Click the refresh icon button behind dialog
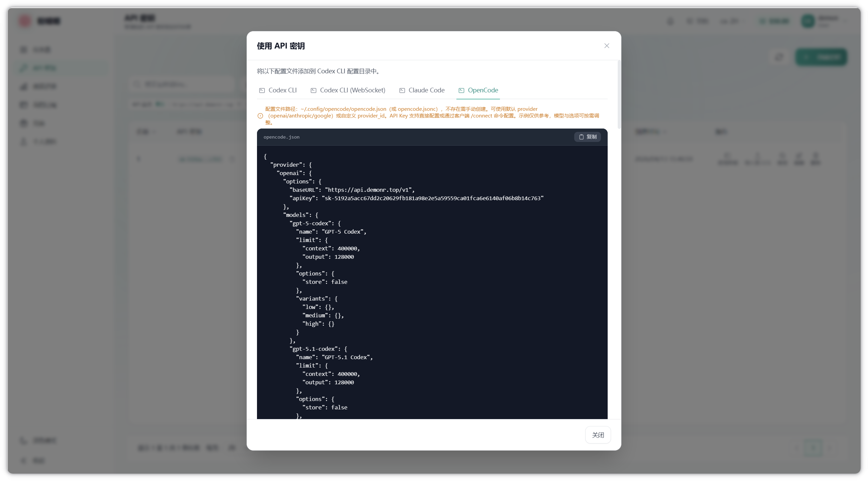Screen dimensions: 868x481 (x=779, y=57)
